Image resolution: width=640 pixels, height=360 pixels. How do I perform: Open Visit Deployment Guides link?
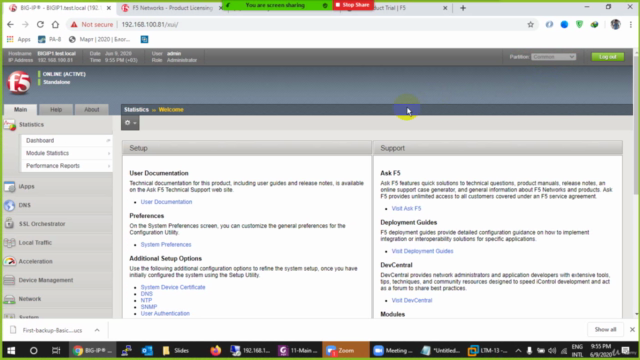(422, 251)
